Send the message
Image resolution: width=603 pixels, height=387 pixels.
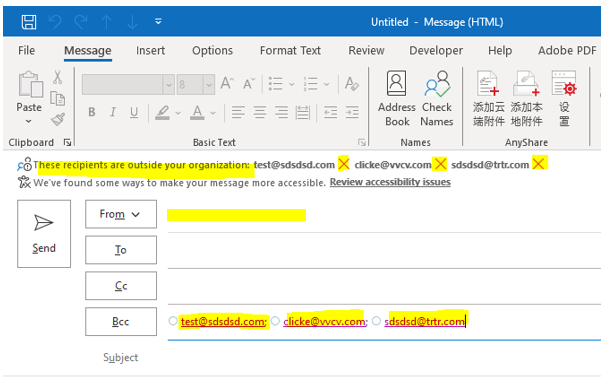click(x=44, y=234)
